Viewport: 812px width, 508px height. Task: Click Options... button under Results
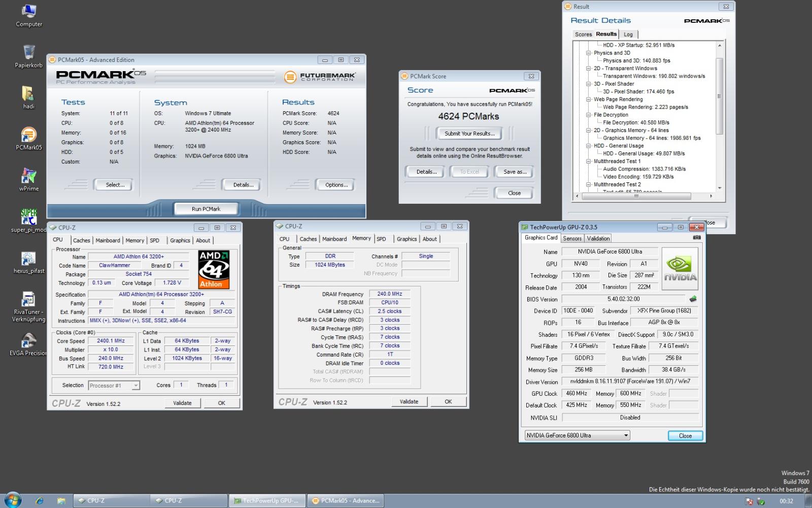pyautogui.click(x=336, y=185)
